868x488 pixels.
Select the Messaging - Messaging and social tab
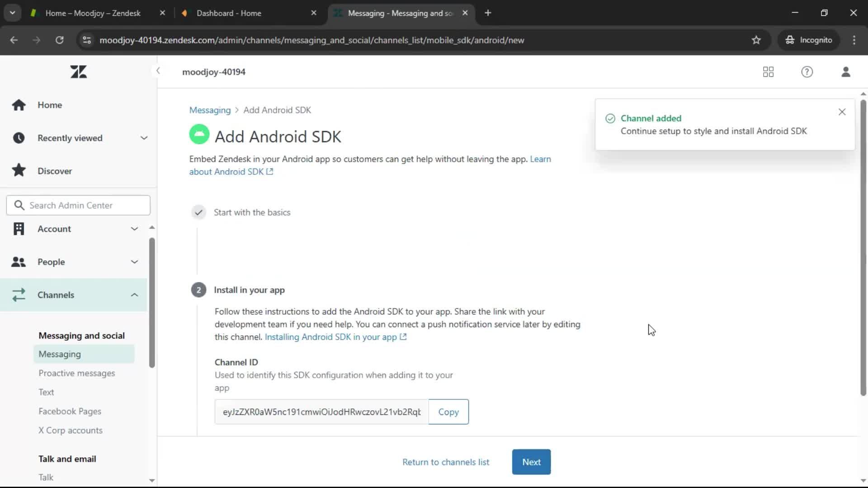(x=400, y=13)
